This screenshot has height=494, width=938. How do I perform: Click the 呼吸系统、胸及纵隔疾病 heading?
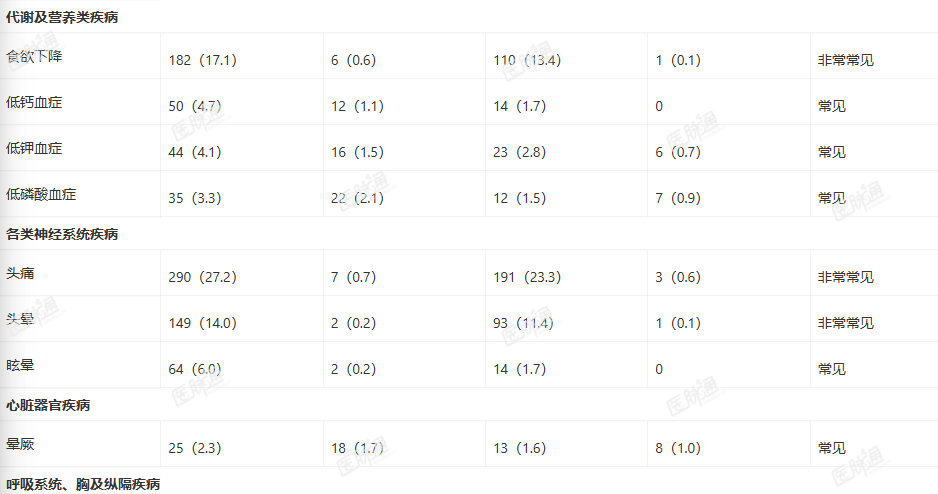[x=83, y=484]
